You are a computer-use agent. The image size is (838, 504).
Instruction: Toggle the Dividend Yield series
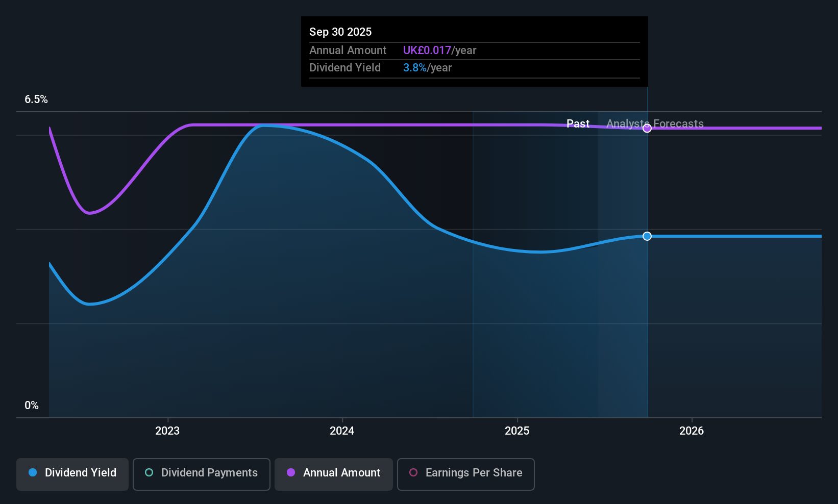coord(72,474)
